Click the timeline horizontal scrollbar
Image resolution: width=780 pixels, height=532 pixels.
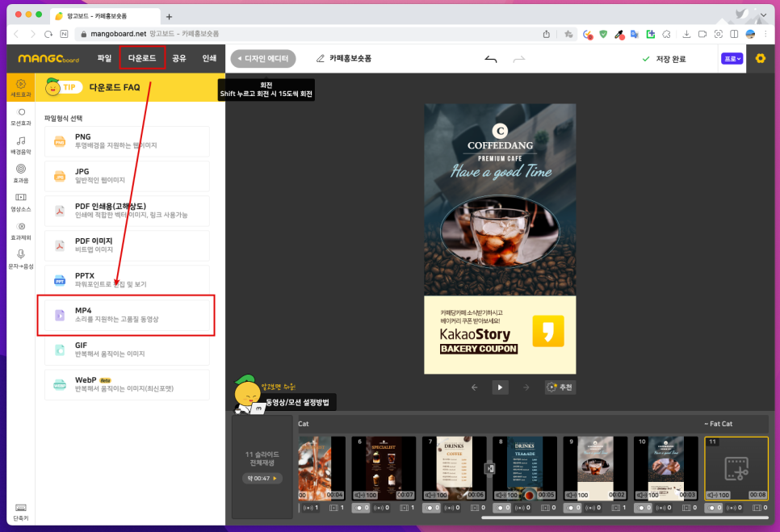point(624,518)
